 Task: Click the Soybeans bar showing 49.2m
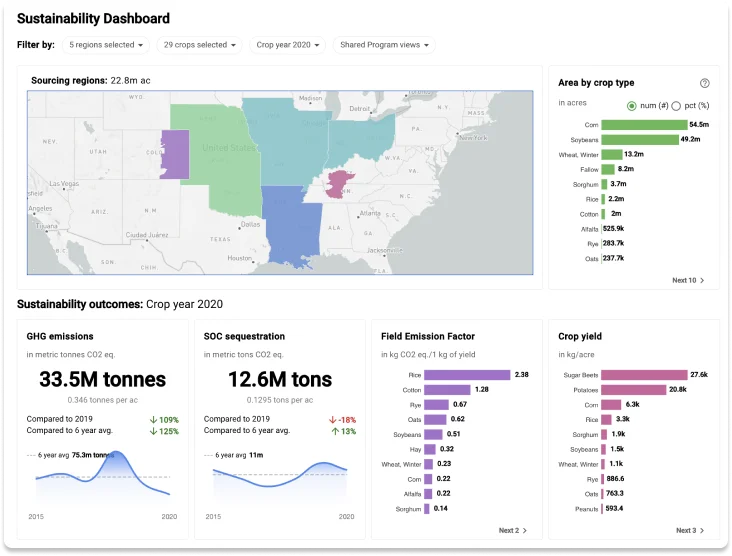pos(639,140)
